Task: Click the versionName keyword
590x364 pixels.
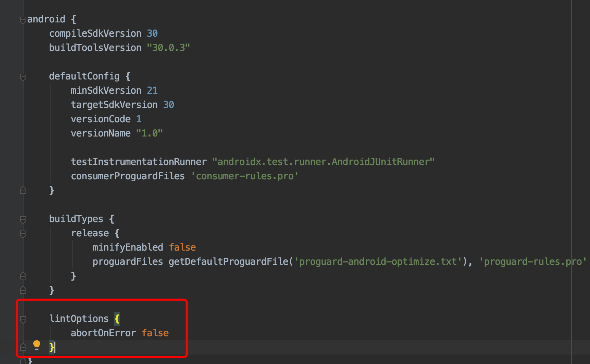Action: (101, 133)
